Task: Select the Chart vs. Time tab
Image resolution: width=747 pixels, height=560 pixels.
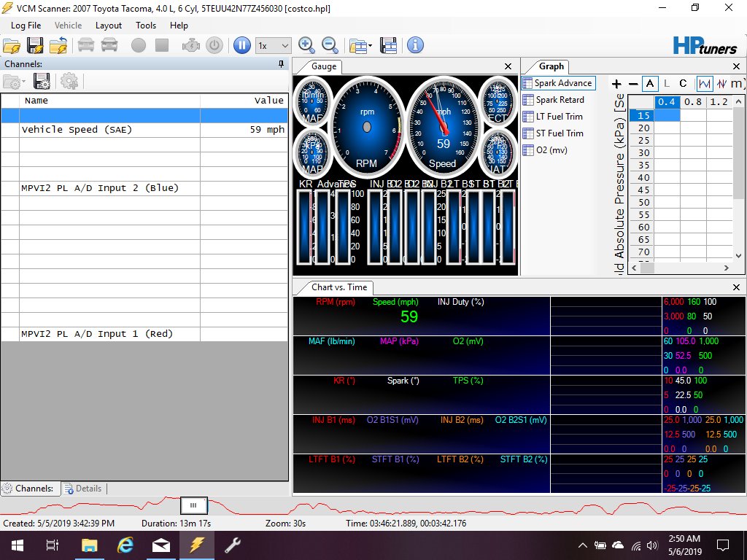Action: [x=338, y=287]
